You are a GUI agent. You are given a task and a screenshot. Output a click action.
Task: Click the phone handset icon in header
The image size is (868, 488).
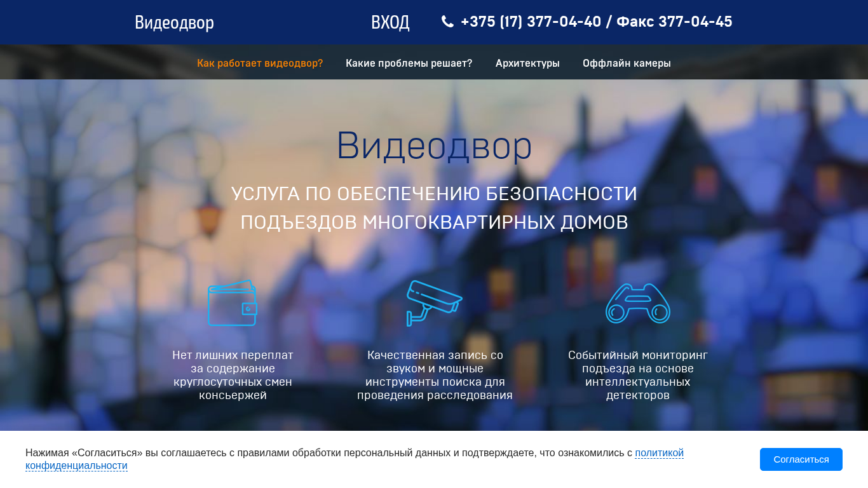[x=447, y=22]
